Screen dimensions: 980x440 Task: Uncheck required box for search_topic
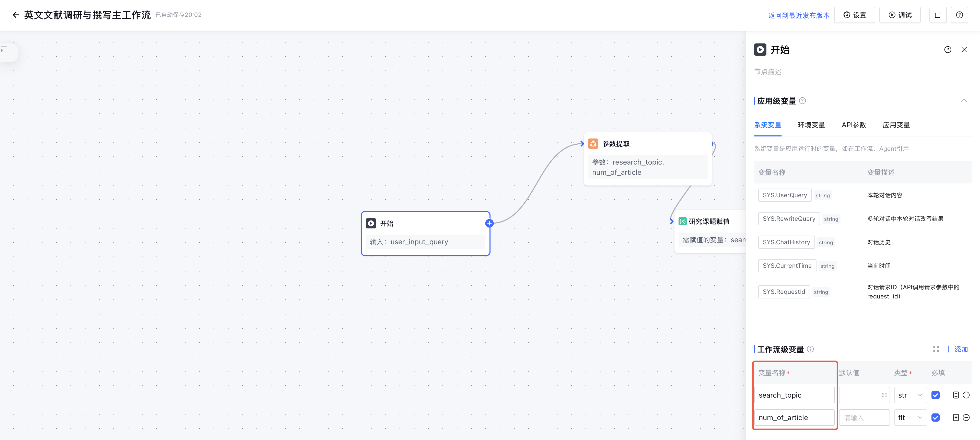pyautogui.click(x=936, y=395)
